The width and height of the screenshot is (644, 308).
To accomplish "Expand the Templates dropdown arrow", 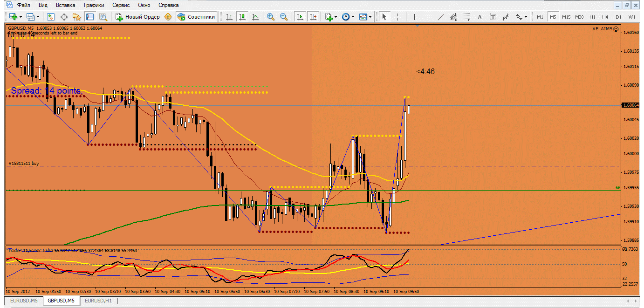I will click(x=370, y=17).
